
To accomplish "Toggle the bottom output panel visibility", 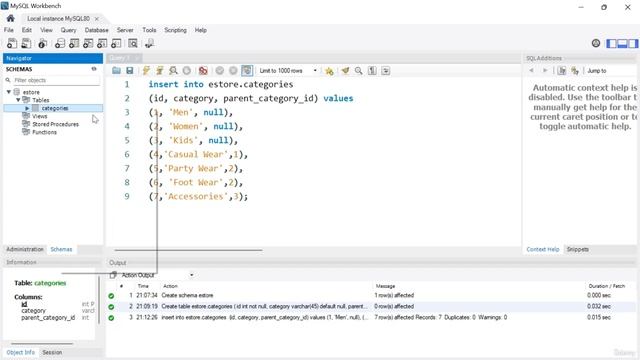I will click(x=622, y=43).
